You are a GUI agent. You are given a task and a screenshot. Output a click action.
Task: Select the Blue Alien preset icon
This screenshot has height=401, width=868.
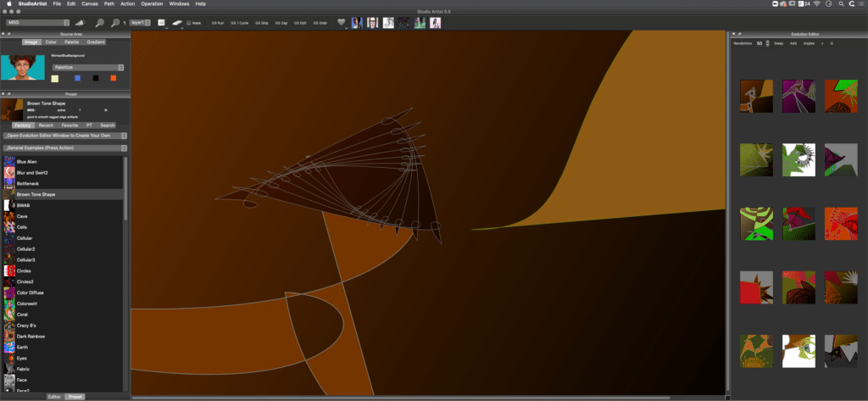[9, 161]
